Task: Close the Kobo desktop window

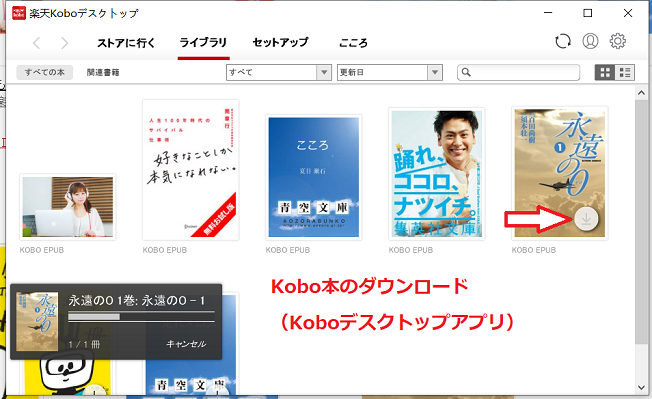Action: pos(628,13)
